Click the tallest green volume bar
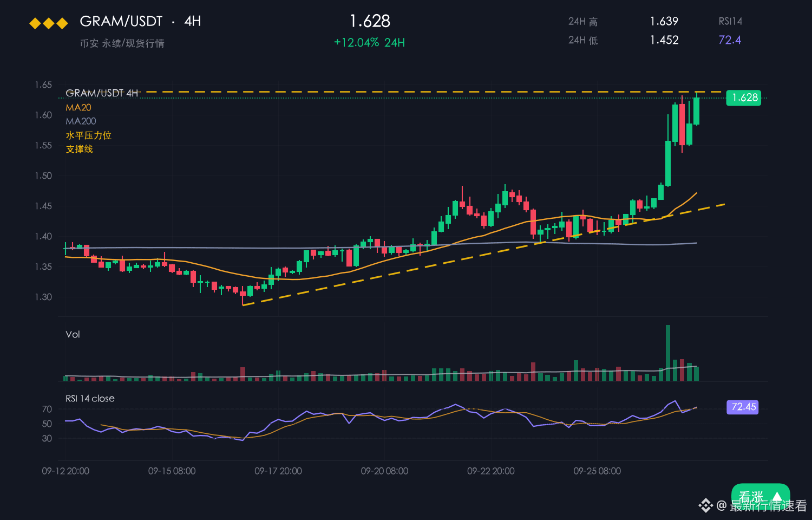The width and height of the screenshot is (812, 520). [x=668, y=353]
